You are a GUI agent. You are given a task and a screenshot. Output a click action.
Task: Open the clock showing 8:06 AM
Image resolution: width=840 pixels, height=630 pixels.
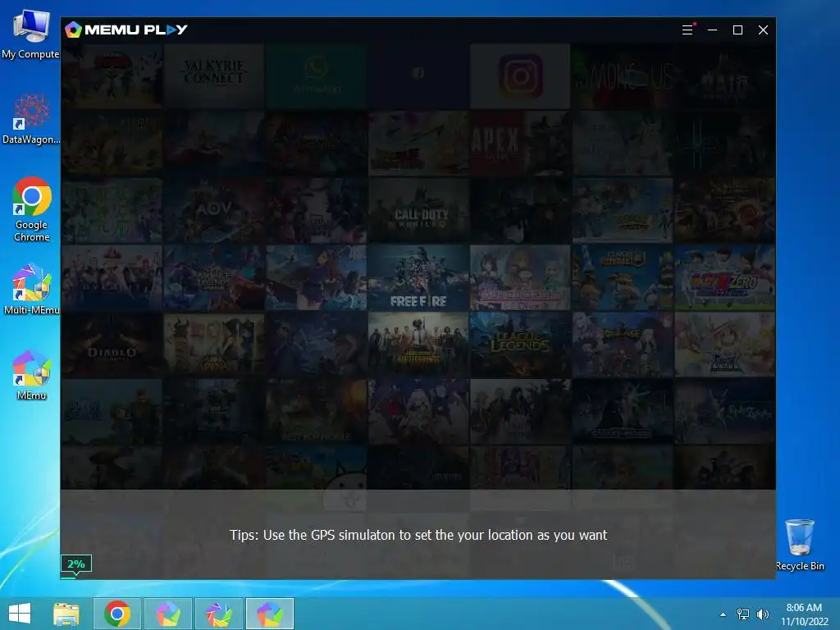click(x=804, y=614)
